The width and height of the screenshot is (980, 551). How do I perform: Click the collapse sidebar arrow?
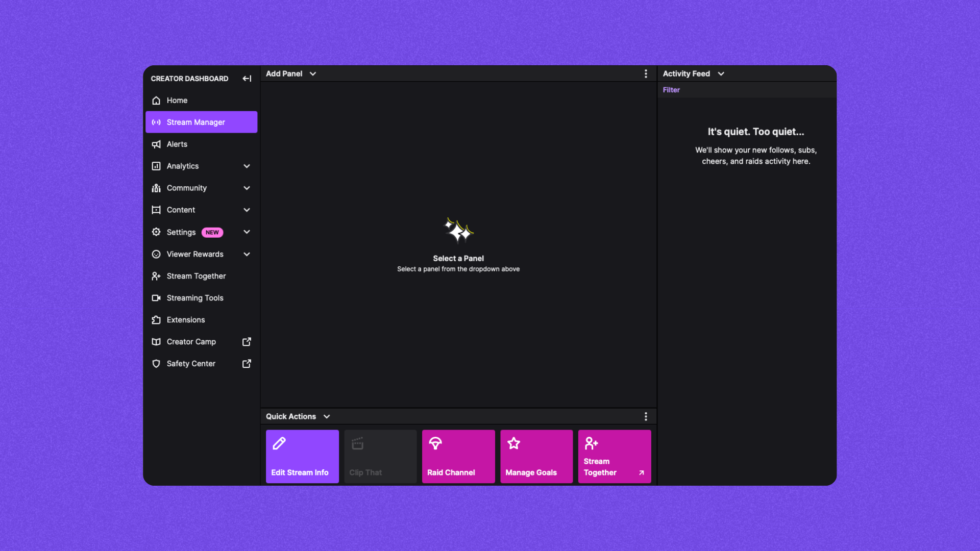pyautogui.click(x=247, y=78)
